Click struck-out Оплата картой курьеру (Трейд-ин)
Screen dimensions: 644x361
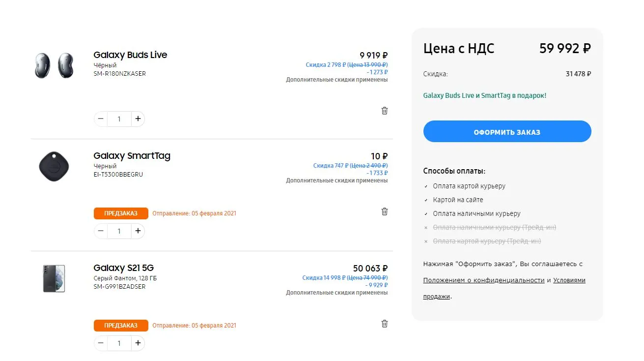487,241
